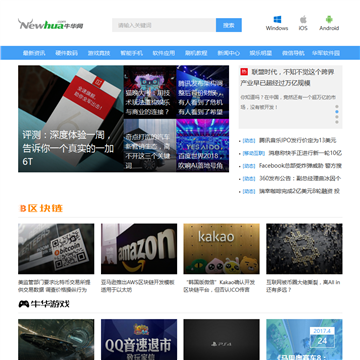360x360 pixels.
Task: Open the Tencent Music IPO news link
Action: tap(298, 140)
